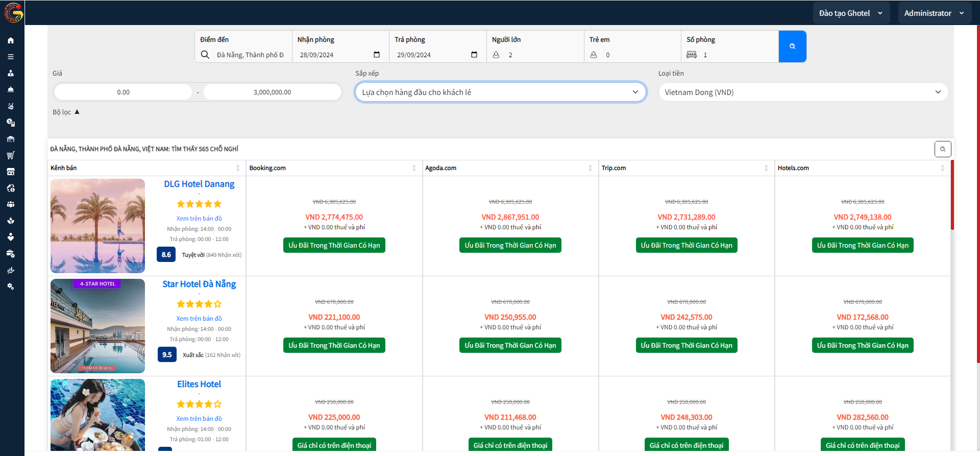The width and height of the screenshot is (980, 456).
Task: Open the Star Hotel 4-star photo
Action: (x=97, y=326)
